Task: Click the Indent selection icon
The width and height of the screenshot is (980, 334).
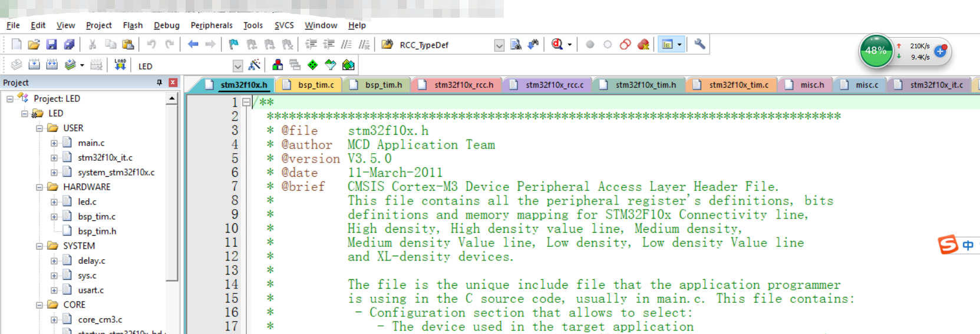Action: coord(311,44)
